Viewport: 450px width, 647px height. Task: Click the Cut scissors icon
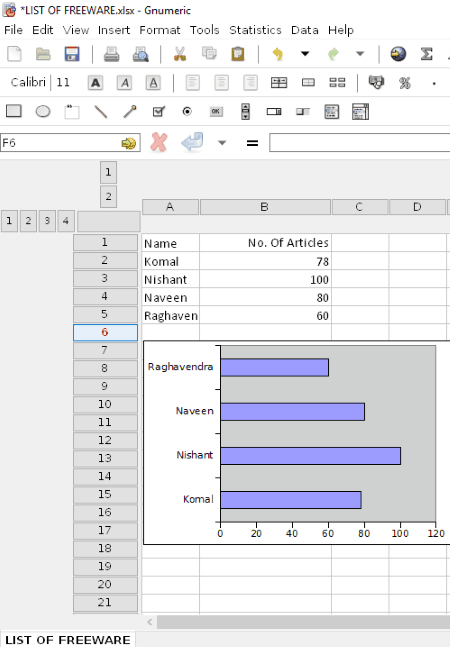[x=180, y=54]
